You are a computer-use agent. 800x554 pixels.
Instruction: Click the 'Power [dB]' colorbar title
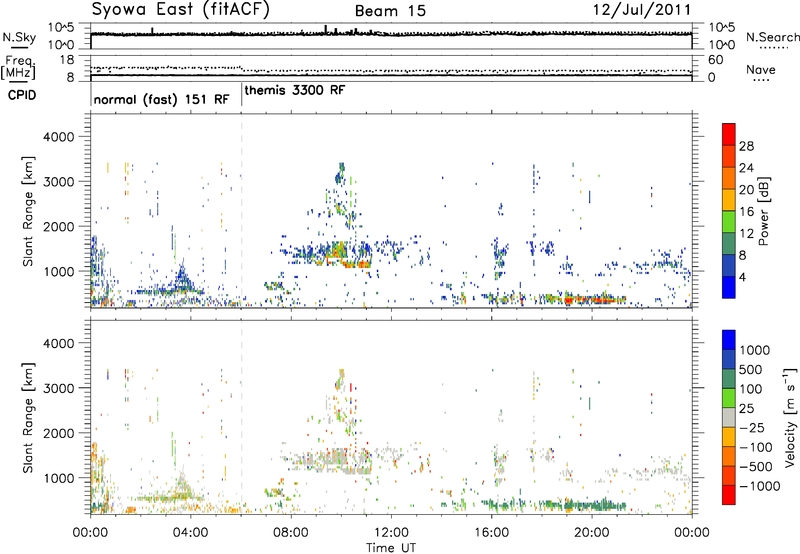coord(763,211)
